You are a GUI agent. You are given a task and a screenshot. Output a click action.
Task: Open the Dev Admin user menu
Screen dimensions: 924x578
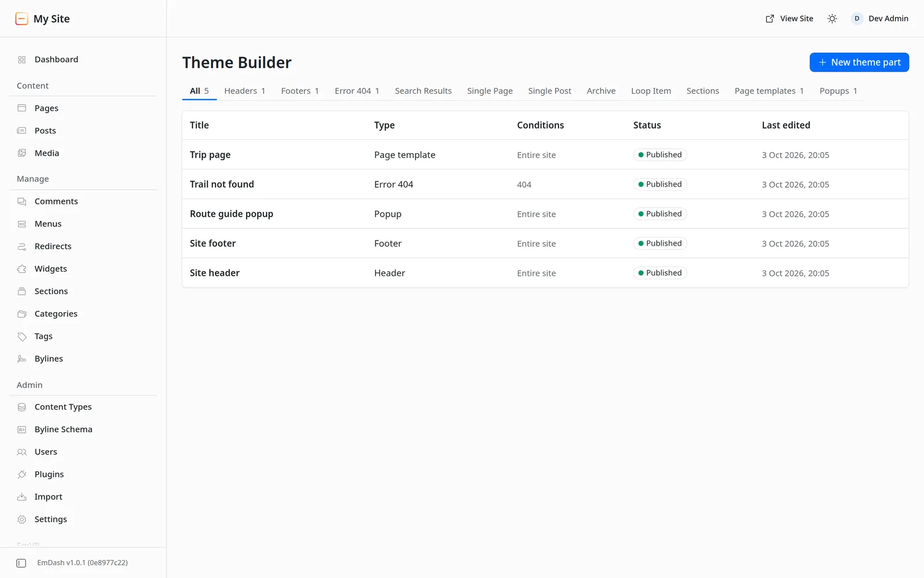coord(880,18)
